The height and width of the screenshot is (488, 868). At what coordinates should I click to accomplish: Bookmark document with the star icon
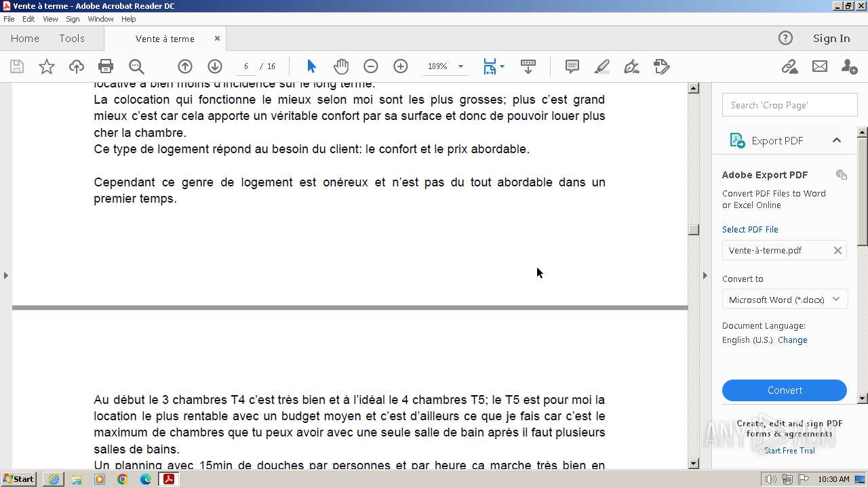pos(47,66)
